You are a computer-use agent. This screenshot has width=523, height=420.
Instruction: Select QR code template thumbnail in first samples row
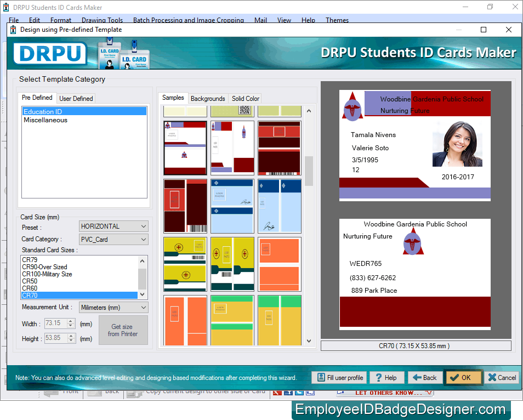pyautogui.click(x=232, y=111)
